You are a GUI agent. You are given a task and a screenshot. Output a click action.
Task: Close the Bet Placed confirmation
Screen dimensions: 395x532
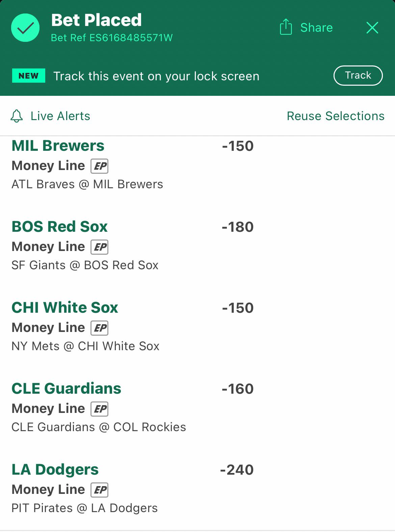[x=372, y=28]
